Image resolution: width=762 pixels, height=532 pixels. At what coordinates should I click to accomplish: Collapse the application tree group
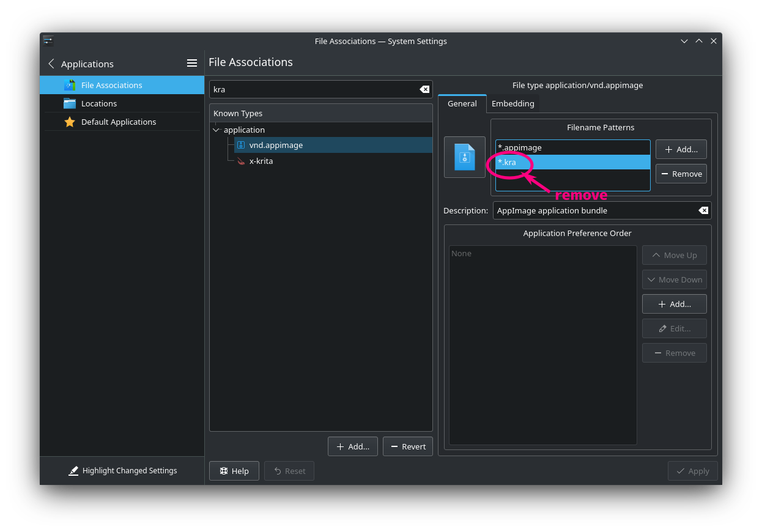pos(216,130)
